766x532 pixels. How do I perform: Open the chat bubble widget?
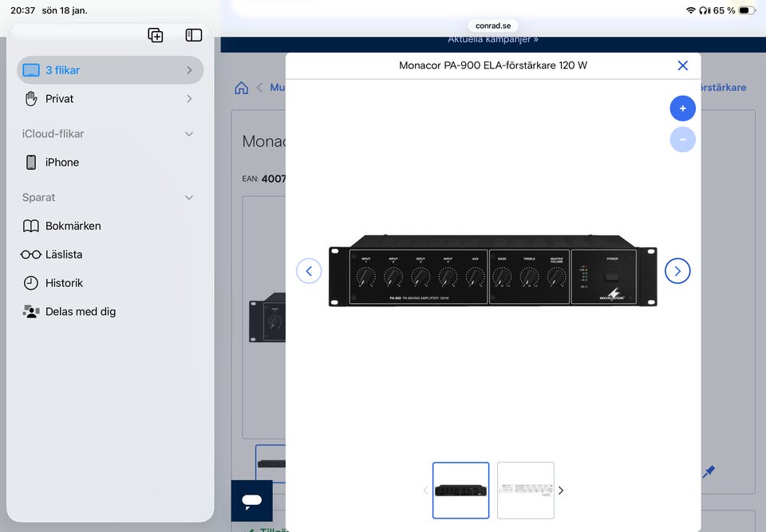click(x=252, y=501)
